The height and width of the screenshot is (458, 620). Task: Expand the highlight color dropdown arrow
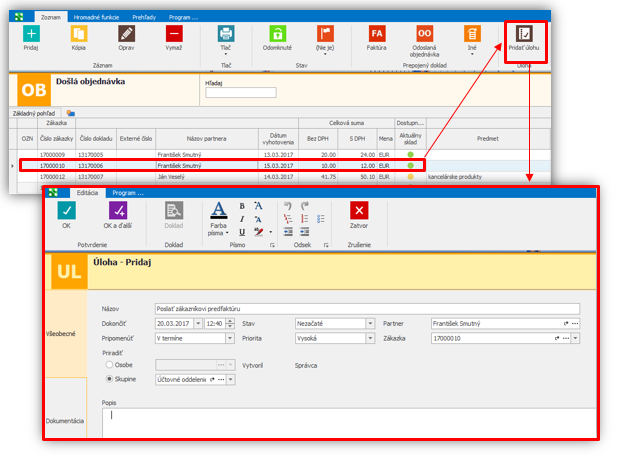pyautogui.click(x=271, y=232)
